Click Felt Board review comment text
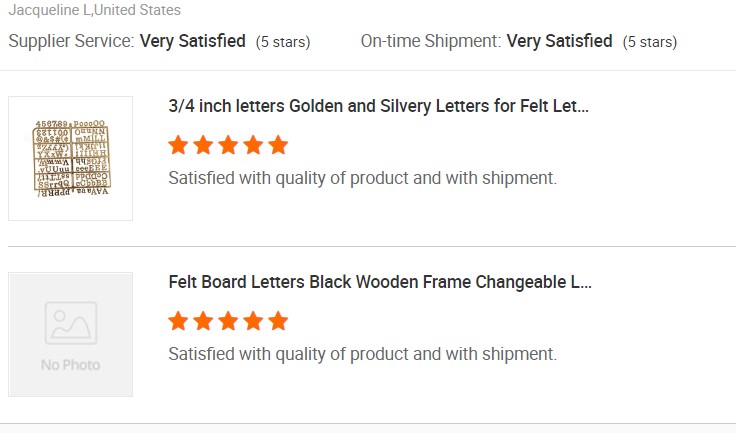 point(362,354)
